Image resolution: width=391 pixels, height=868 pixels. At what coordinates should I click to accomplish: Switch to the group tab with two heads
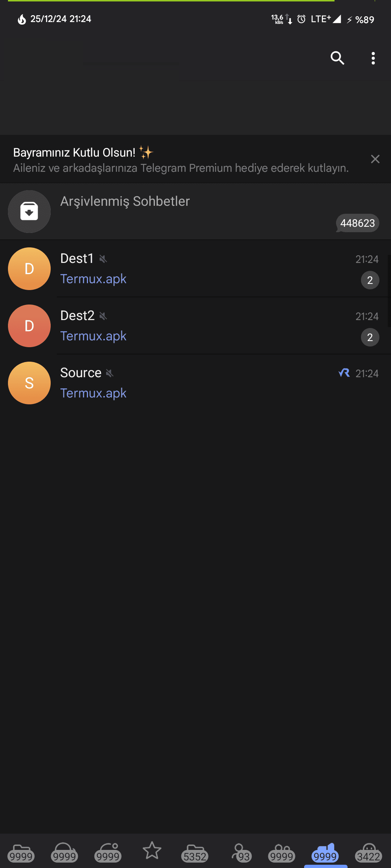282,853
